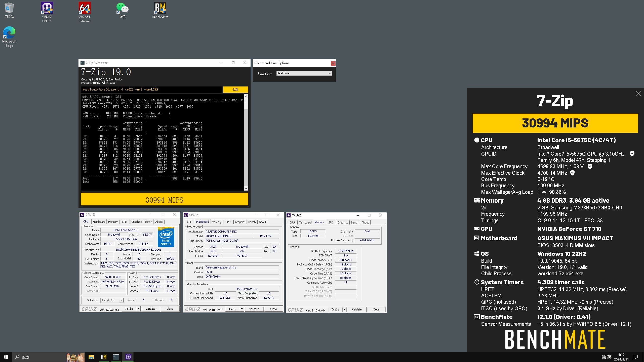Expand Tools arrow in CPU tab window
Viewport: 644px width, 362px height.
tap(138, 309)
